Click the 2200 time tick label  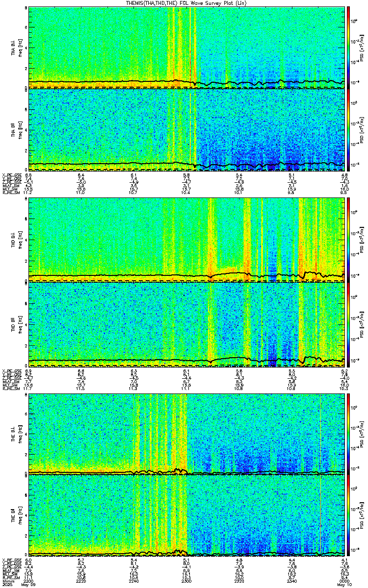[28, 581]
